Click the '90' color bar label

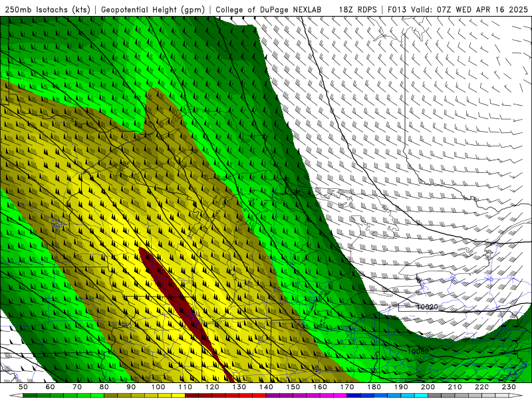click(x=131, y=387)
